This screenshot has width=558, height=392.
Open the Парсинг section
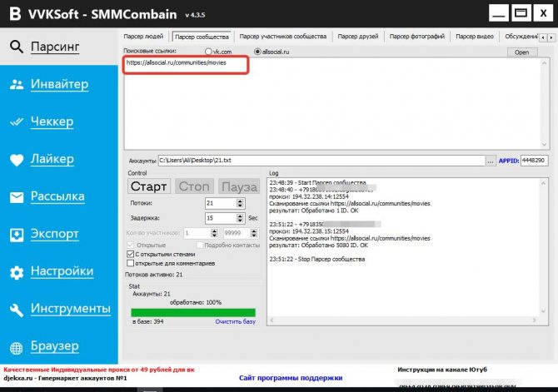coord(55,47)
